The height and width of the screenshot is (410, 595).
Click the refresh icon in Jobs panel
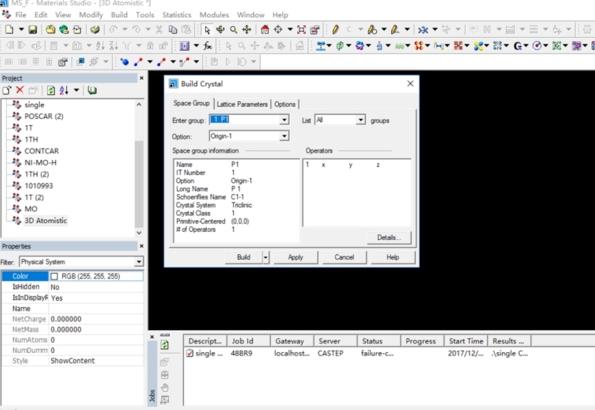click(165, 345)
